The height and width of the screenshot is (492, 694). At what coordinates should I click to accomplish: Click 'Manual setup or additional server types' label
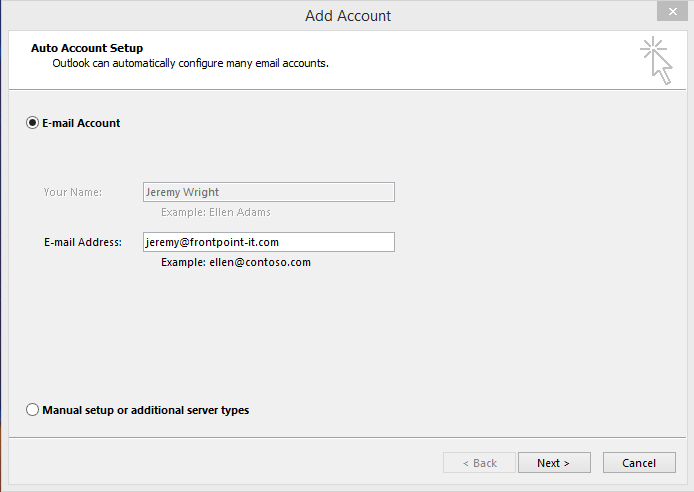click(146, 410)
